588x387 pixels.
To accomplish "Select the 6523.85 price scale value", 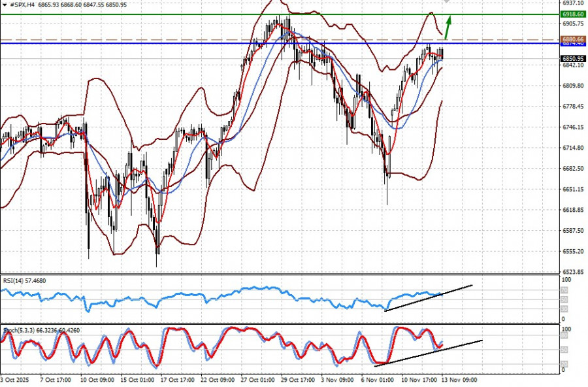I will (x=573, y=271).
